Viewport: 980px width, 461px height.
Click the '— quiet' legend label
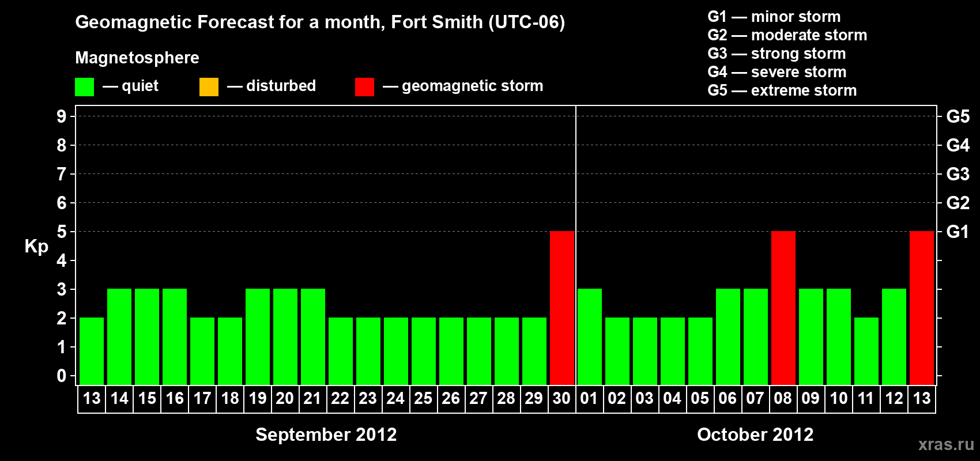(x=130, y=86)
